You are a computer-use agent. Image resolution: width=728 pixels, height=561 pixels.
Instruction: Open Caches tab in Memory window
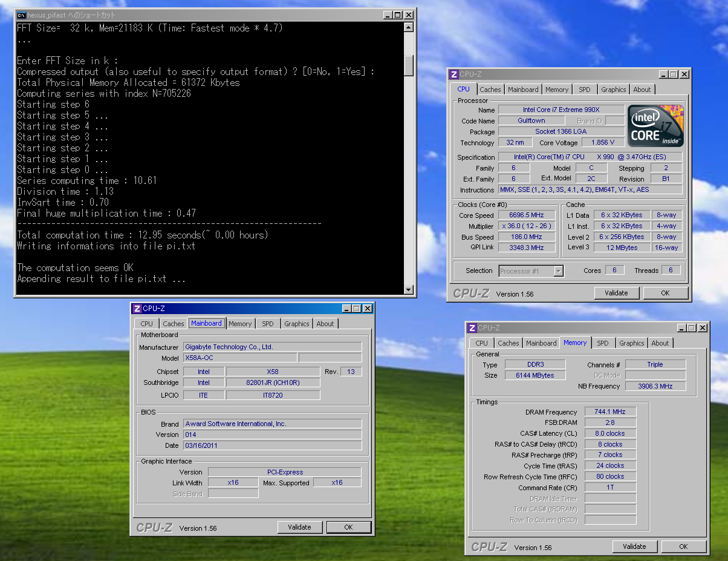(x=509, y=343)
